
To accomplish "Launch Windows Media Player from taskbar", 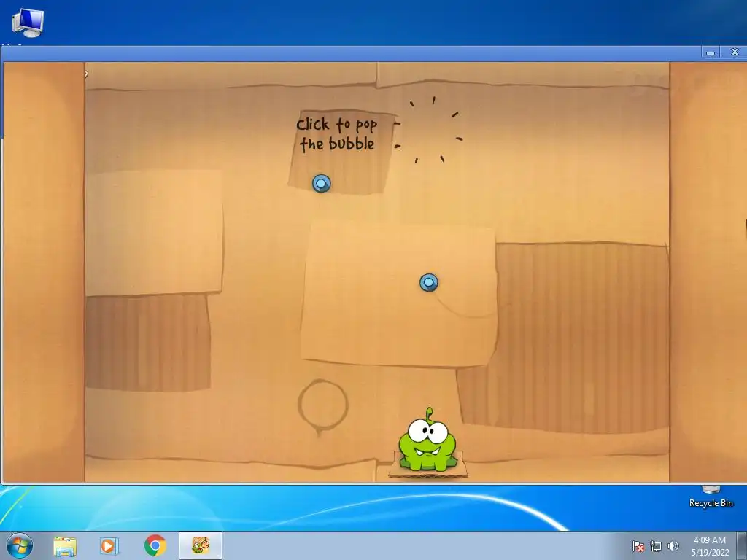I will tap(109, 545).
